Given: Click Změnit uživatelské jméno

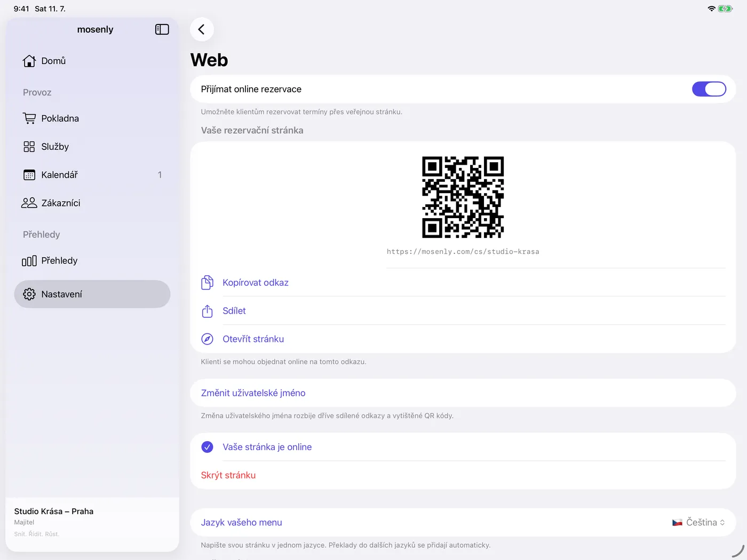Looking at the screenshot, I should pos(463,393).
